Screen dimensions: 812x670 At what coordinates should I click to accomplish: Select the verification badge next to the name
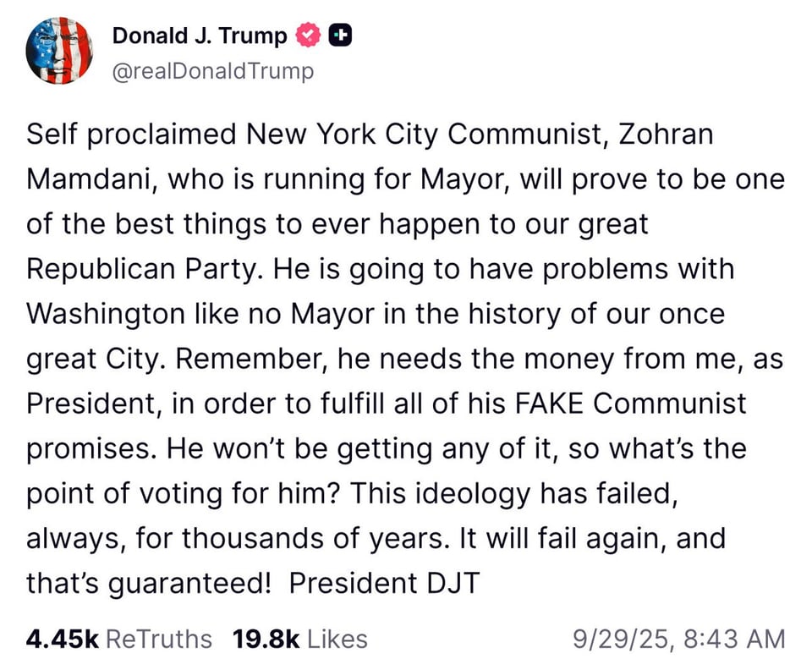[308, 35]
